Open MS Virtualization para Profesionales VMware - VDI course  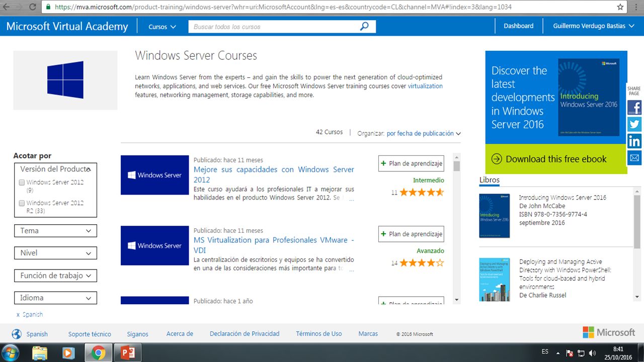274,245
